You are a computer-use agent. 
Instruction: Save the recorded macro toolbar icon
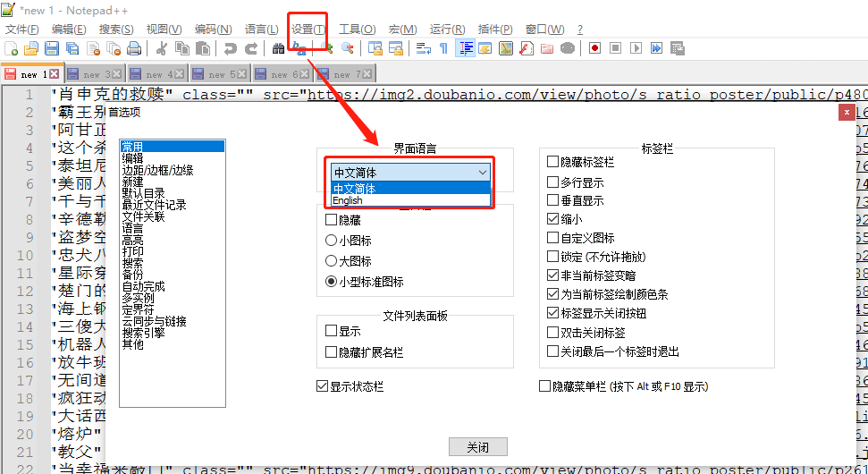coord(678,48)
